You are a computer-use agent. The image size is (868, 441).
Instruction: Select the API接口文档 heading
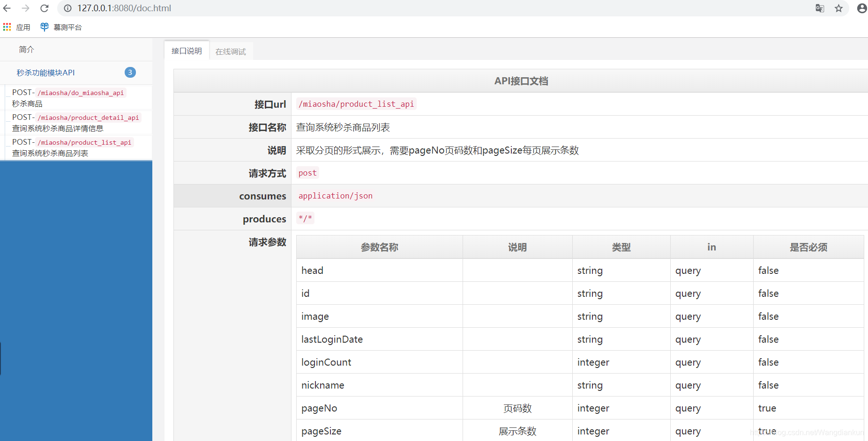521,81
